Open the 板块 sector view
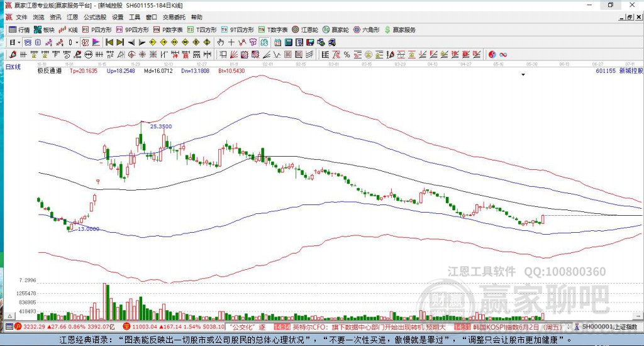This screenshot has width=644, height=346. tap(44, 30)
